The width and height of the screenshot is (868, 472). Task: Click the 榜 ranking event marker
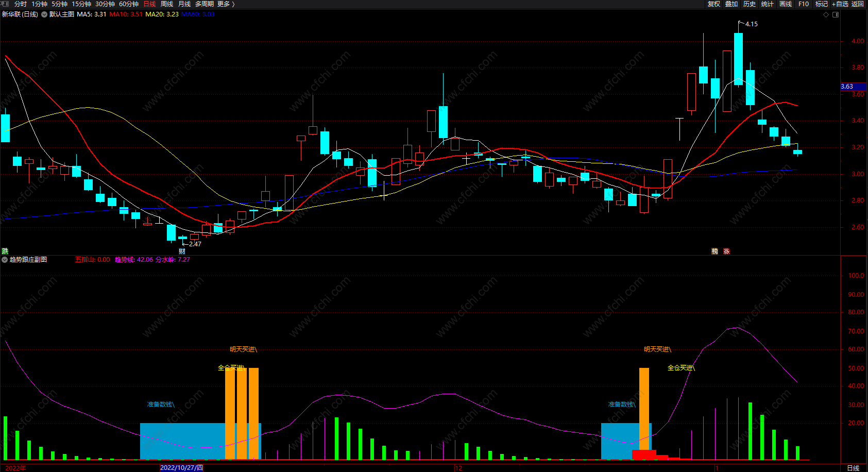pos(714,251)
